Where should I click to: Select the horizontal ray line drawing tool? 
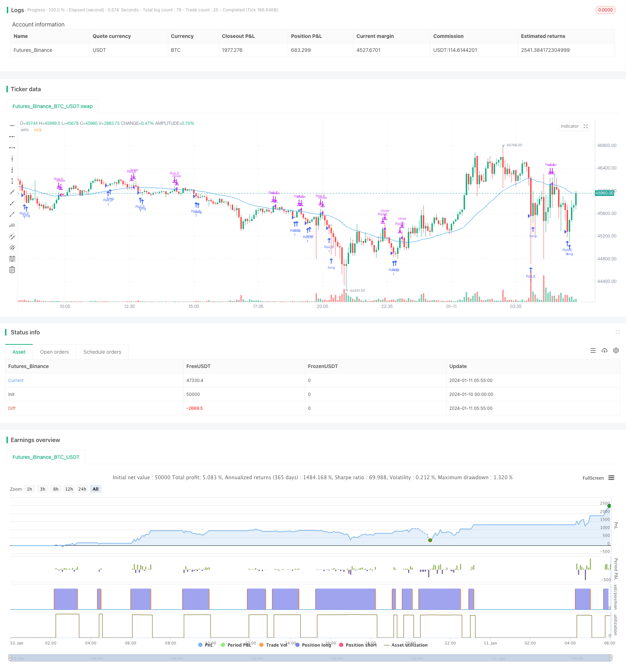click(12, 136)
